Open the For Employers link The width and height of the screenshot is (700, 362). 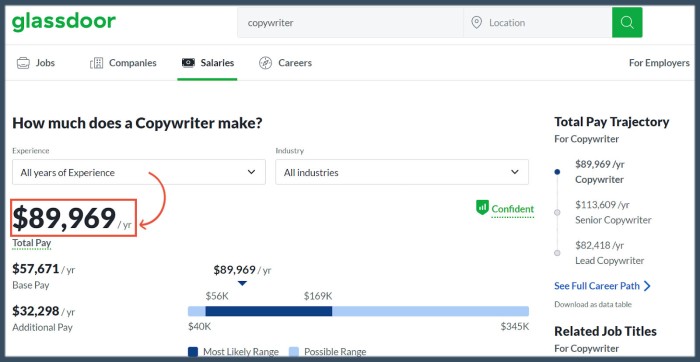coord(659,63)
